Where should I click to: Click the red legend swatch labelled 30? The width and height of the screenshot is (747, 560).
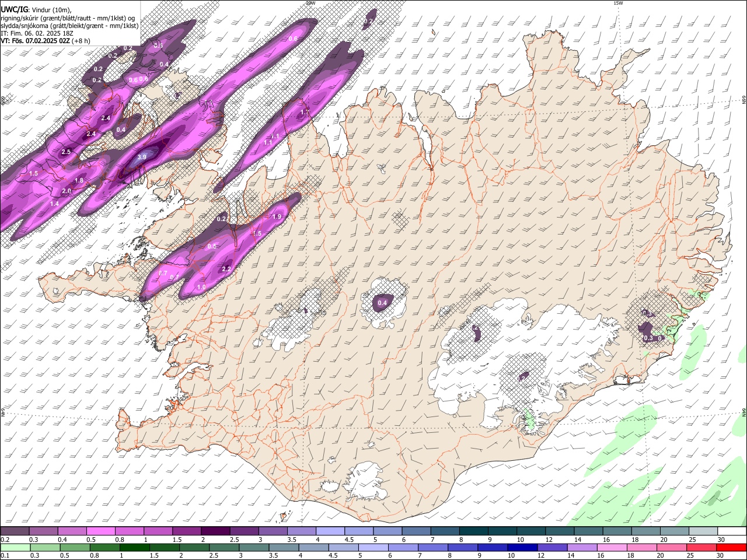[732, 548]
